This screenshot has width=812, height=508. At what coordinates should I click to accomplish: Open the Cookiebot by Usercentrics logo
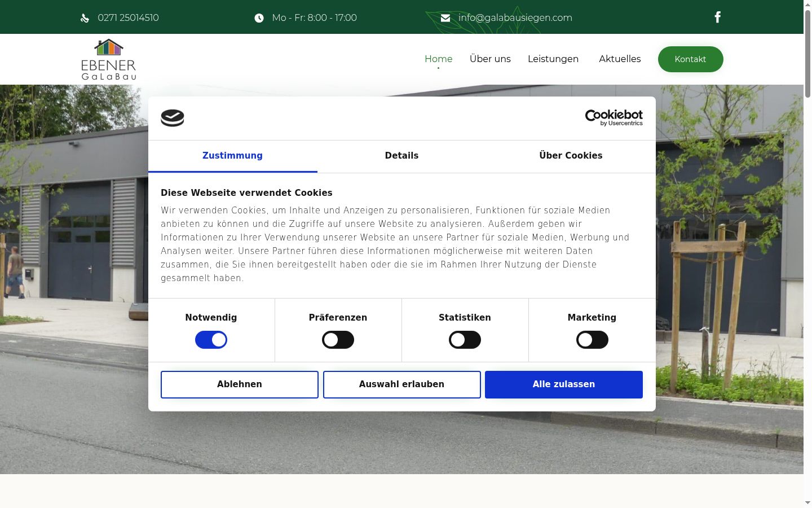pyautogui.click(x=614, y=118)
